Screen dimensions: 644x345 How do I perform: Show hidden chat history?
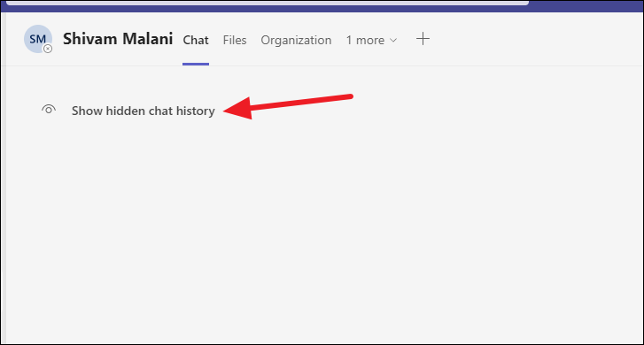pos(144,111)
